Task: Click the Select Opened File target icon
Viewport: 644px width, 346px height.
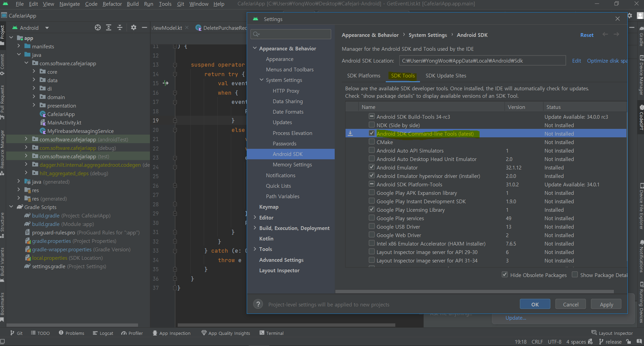Action: click(x=98, y=28)
